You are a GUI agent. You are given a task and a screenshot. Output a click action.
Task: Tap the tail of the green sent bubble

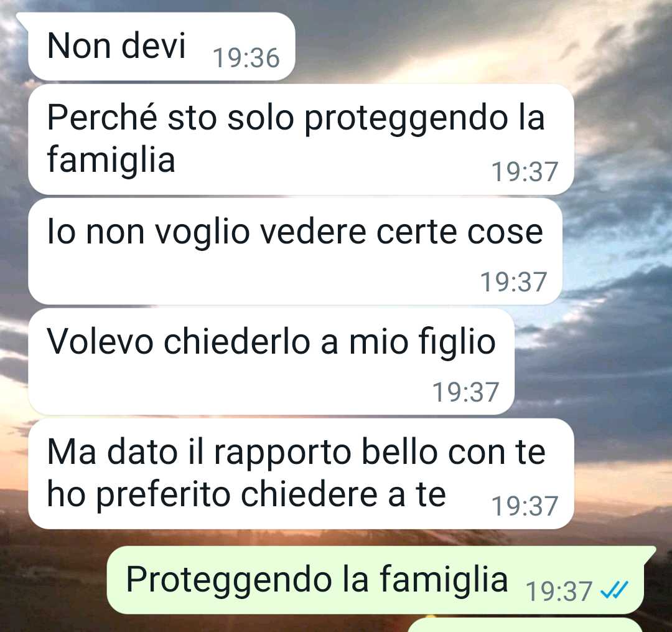pyautogui.click(x=650, y=552)
